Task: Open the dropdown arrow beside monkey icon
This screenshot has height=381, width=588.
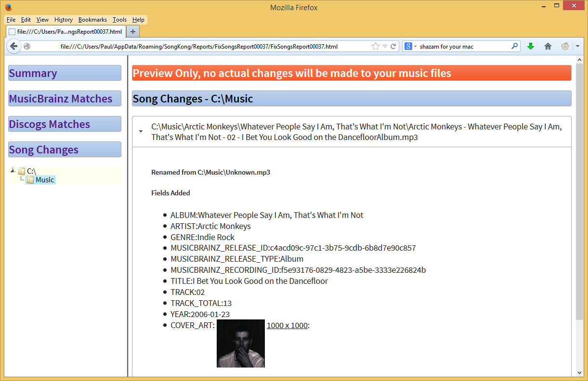Action: [577, 47]
